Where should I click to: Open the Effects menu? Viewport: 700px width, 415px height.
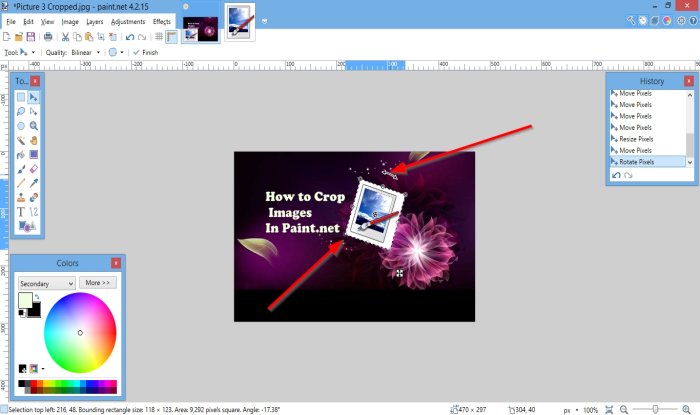[x=162, y=21]
